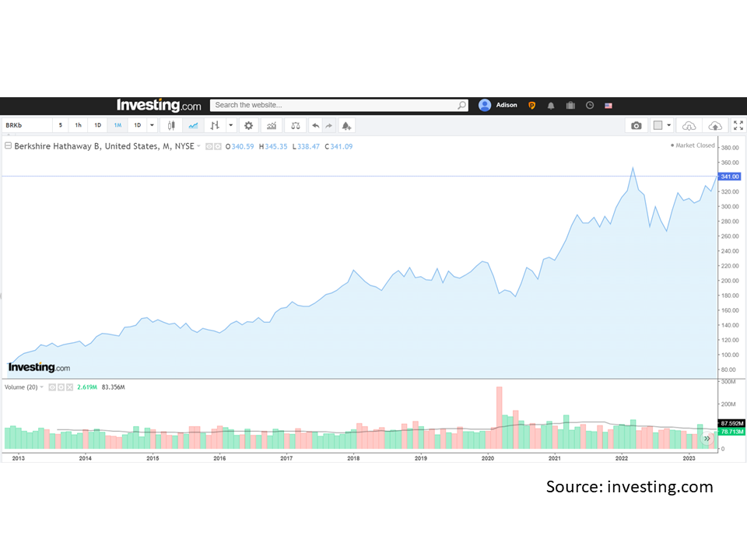Open the US flag language selector
The width and height of the screenshot is (747, 560).
pos(608,106)
